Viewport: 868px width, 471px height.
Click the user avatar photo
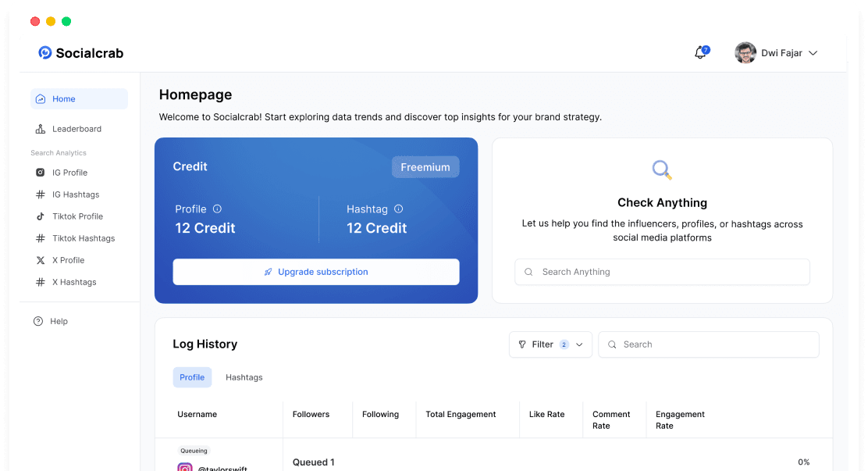pyautogui.click(x=745, y=53)
